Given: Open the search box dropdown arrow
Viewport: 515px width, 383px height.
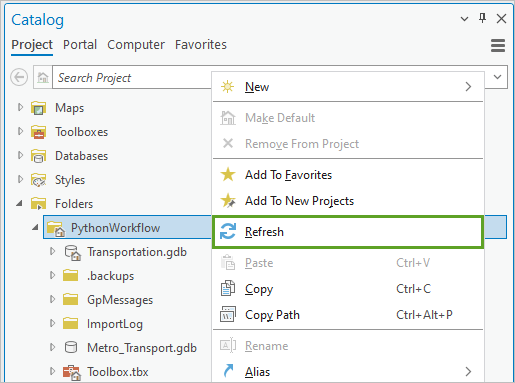Looking at the screenshot, I should (x=497, y=77).
